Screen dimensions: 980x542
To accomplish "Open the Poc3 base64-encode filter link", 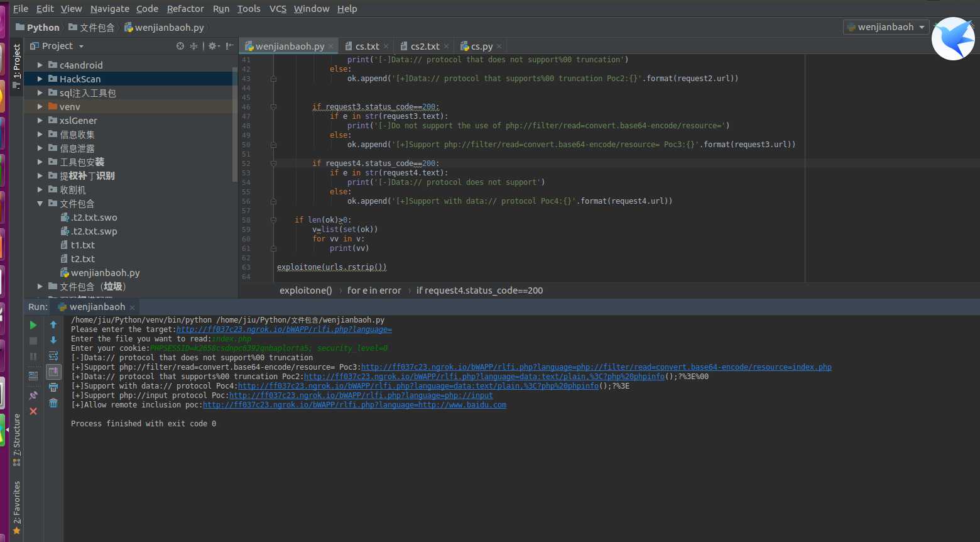I will 596,367.
